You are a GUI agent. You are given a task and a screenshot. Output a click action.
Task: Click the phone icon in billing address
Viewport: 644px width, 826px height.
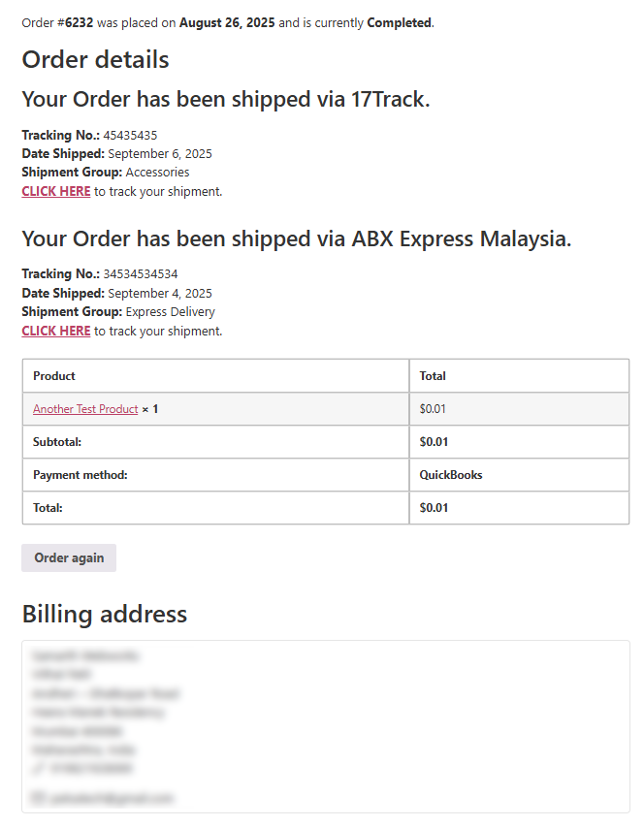tap(37, 768)
